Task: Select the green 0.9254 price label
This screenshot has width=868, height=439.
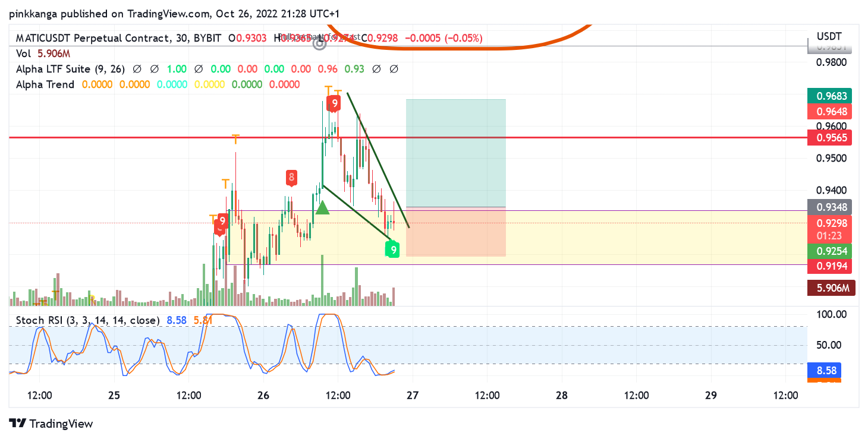Action: coord(831,251)
